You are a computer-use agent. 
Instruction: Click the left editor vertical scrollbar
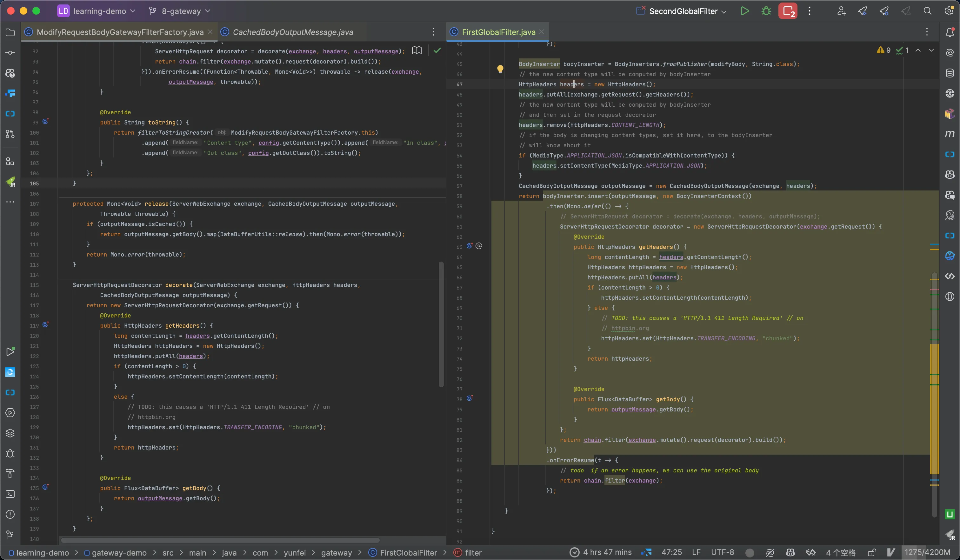pos(441,324)
